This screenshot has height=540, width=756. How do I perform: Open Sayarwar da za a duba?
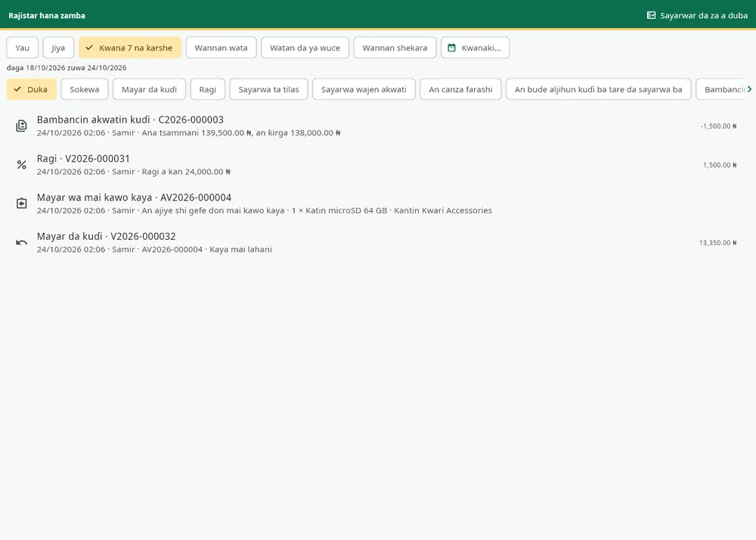click(x=697, y=15)
